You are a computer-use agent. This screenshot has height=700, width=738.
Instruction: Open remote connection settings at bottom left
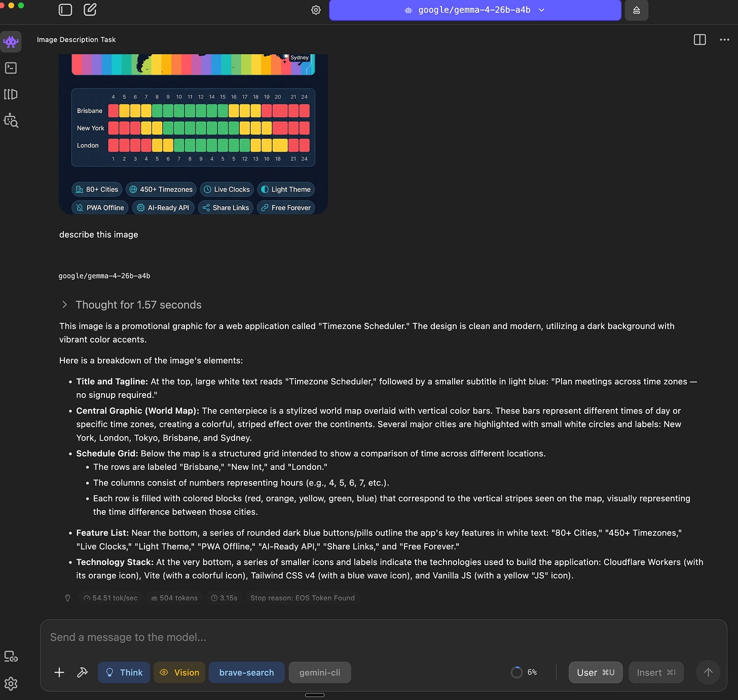coord(11,656)
